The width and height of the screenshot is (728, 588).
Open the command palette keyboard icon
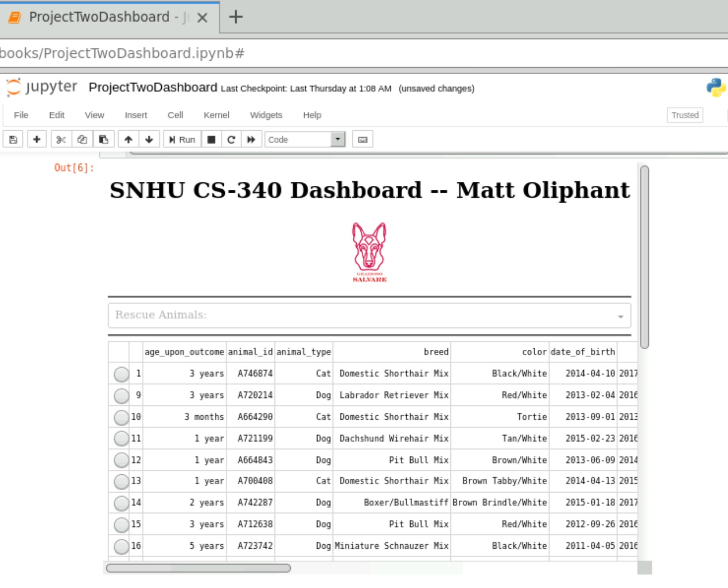(x=362, y=139)
